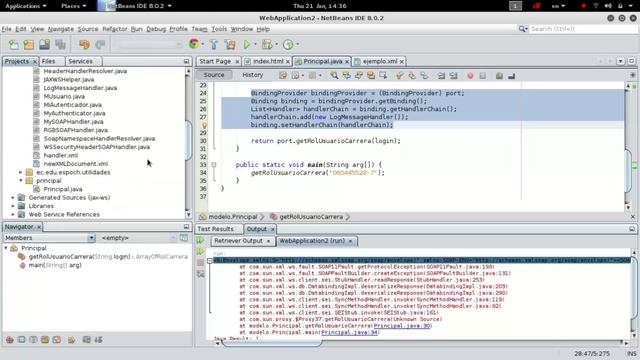Screen dimensions: 640x360
Task: Collapse the Principal node in Navigator
Action: (6, 248)
